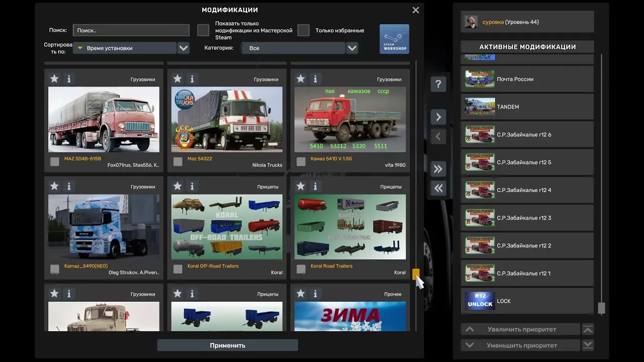Click the Применить apply button
Image resolution: width=644 pixels, height=362 pixels.
pyautogui.click(x=227, y=345)
